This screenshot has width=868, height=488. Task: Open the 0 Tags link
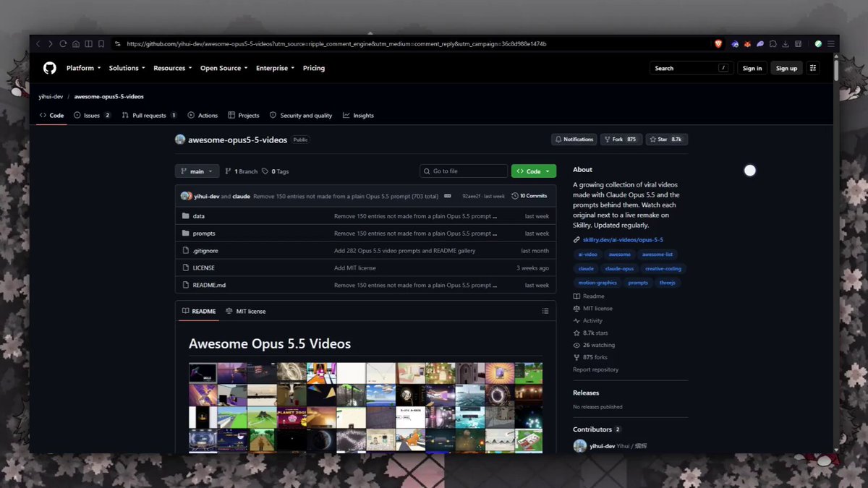276,171
